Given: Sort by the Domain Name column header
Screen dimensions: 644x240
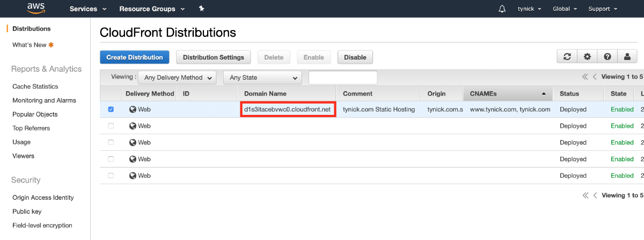Looking at the screenshot, I should click(287, 93).
